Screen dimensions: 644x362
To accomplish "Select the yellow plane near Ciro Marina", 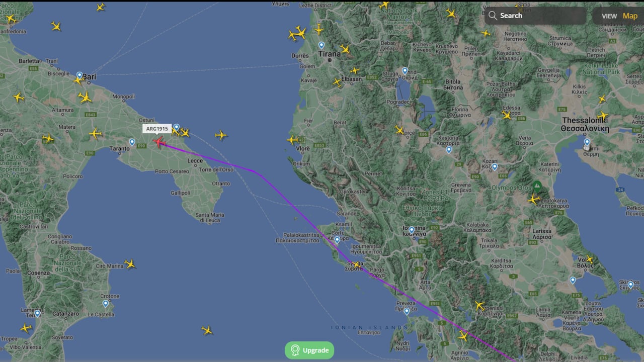I will 130,264.
